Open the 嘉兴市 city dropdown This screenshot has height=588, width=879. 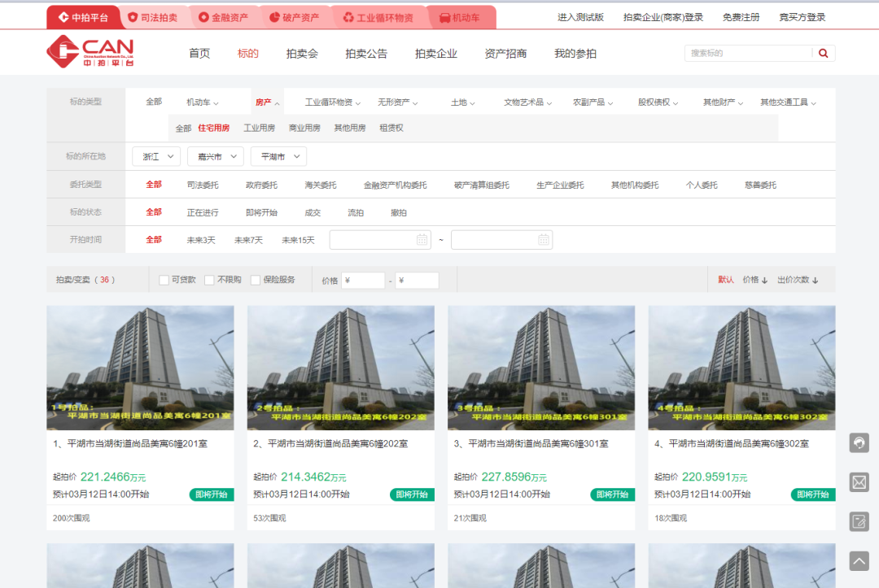[x=216, y=157]
